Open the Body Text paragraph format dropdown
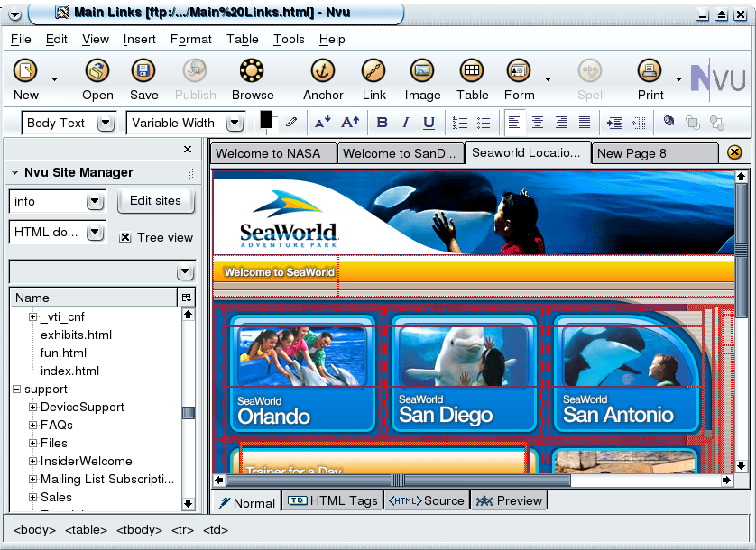The width and height of the screenshot is (756, 550). click(106, 124)
